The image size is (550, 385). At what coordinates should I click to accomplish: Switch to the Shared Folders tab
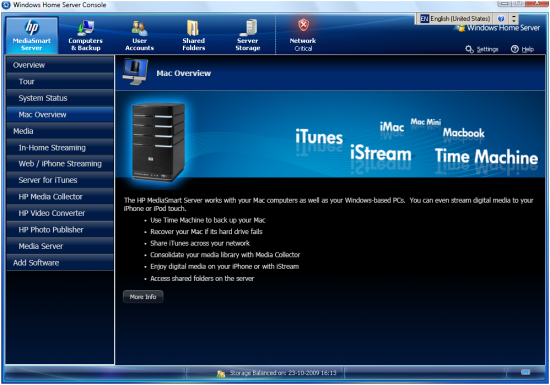click(193, 35)
